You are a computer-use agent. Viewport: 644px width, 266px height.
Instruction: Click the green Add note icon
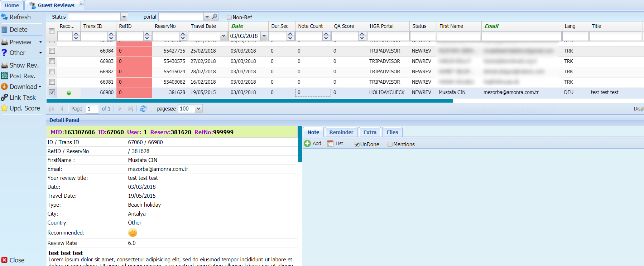point(307,143)
